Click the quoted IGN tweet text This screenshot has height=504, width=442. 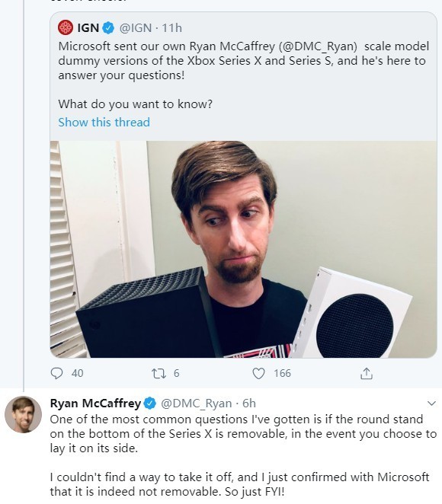click(244, 75)
